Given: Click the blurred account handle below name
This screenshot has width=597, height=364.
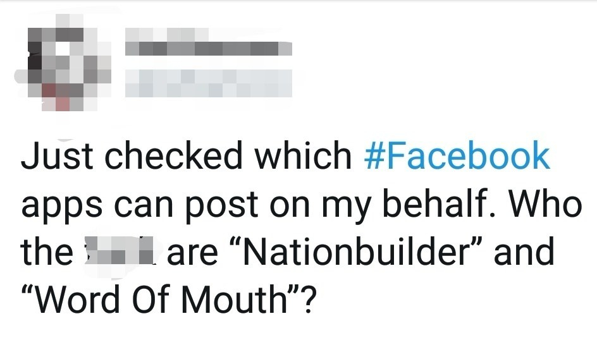Looking at the screenshot, I should pos(209,83).
